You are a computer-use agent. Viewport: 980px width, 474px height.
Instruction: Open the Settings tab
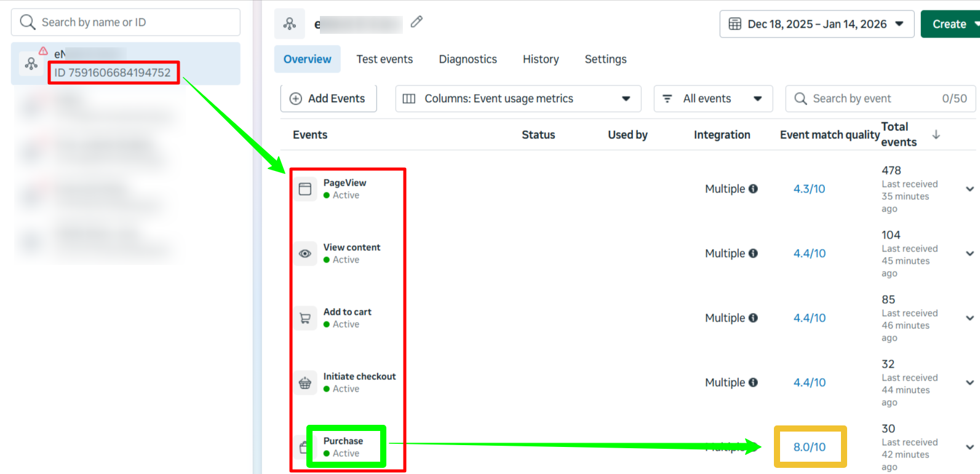605,59
